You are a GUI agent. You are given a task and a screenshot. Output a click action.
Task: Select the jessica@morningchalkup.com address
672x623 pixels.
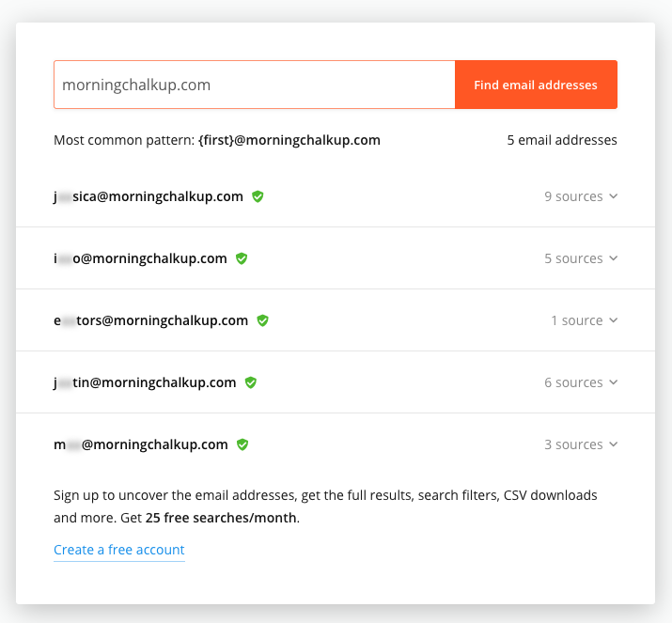point(148,196)
